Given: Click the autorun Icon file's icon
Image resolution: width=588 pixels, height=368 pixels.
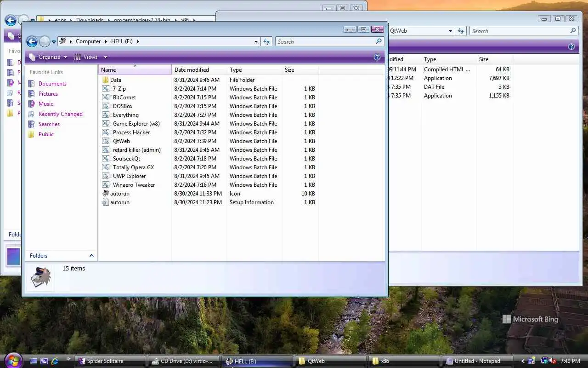Looking at the screenshot, I should [106, 194].
